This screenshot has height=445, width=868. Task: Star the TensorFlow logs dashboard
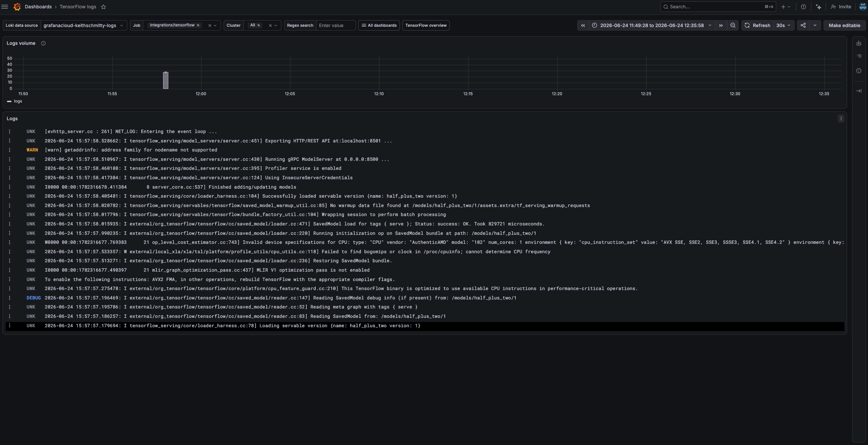pos(103,7)
